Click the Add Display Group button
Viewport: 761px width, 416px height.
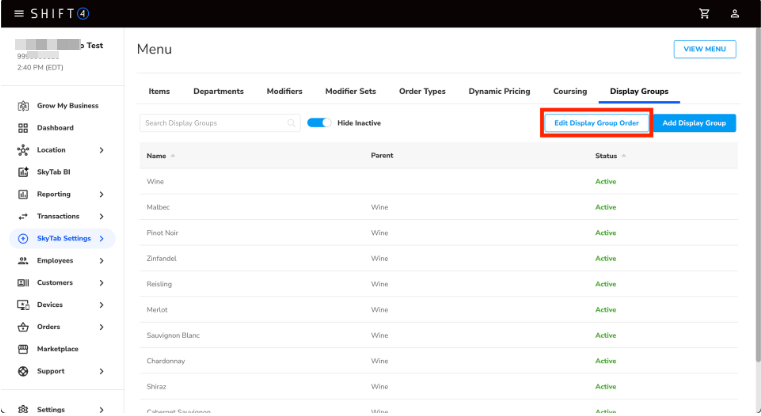694,123
